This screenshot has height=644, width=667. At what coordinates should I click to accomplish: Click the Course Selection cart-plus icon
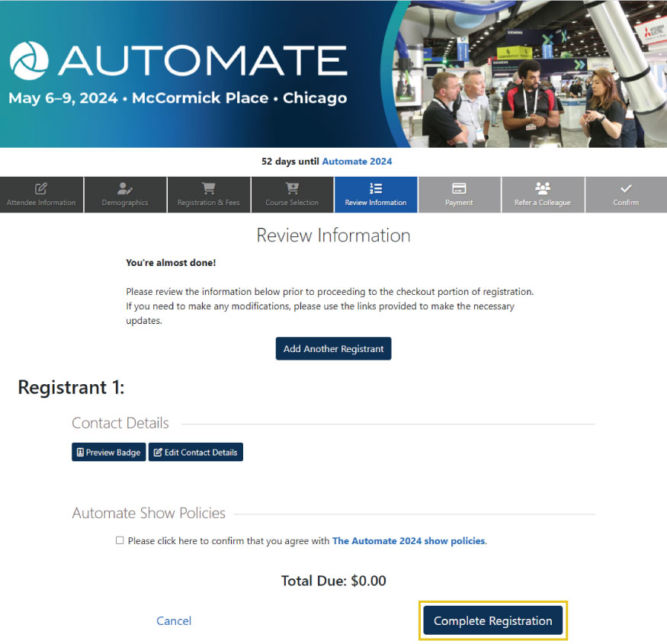tap(292, 188)
